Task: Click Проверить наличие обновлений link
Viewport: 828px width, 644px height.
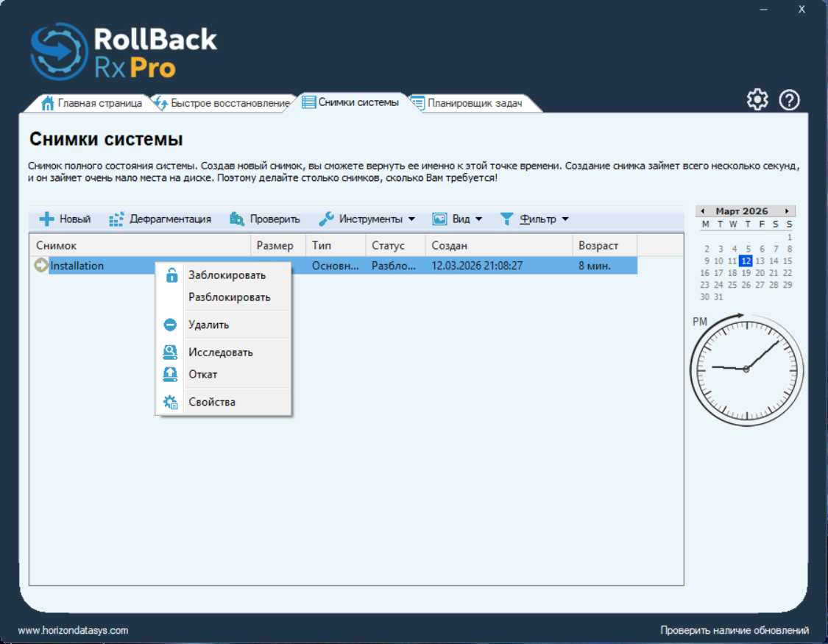Action: 734,630
